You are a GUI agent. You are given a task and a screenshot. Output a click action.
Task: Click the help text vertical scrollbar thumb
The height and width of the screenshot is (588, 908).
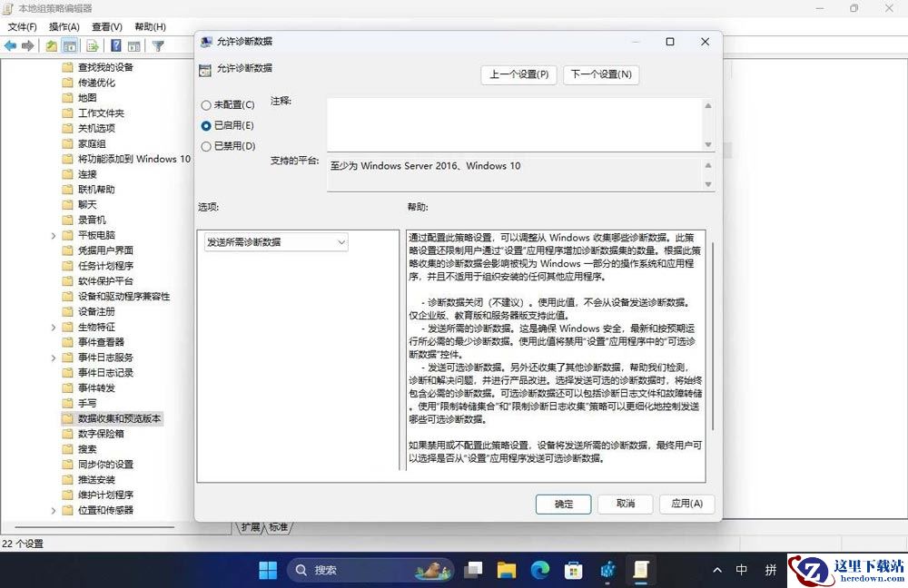(x=712, y=336)
